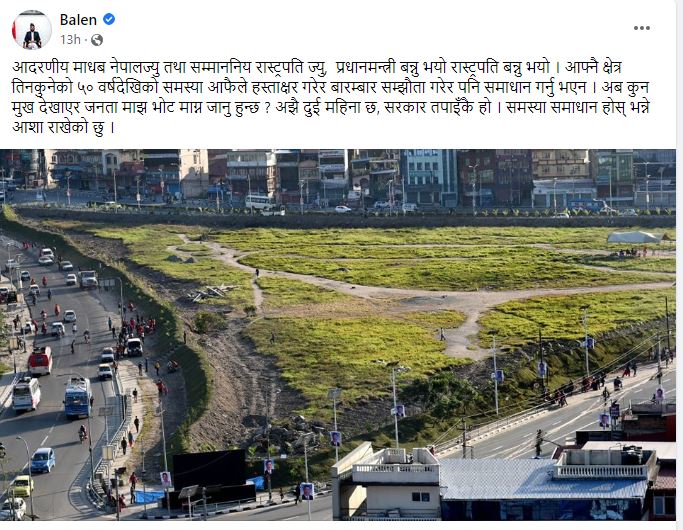The height and width of the screenshot is (530, 683).
Task: Open Balen's round profile picture
Action: 32,30
